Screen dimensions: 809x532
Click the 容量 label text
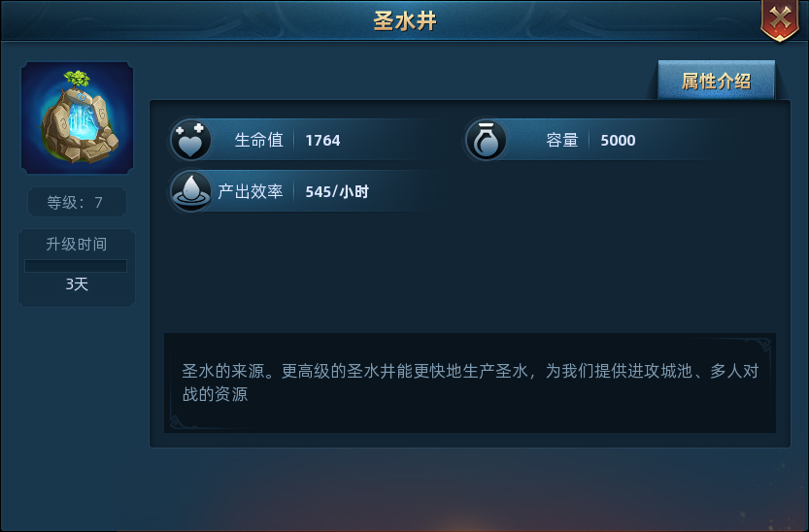562,140
